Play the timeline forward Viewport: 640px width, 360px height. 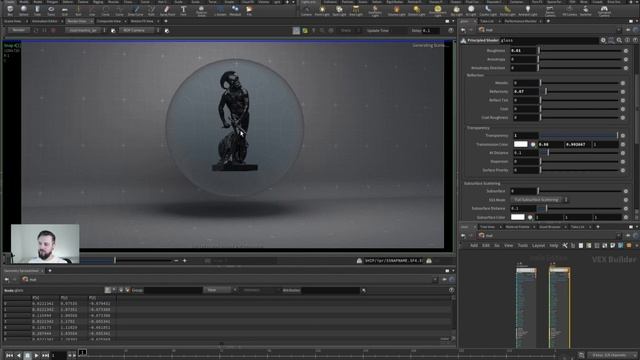36,356
